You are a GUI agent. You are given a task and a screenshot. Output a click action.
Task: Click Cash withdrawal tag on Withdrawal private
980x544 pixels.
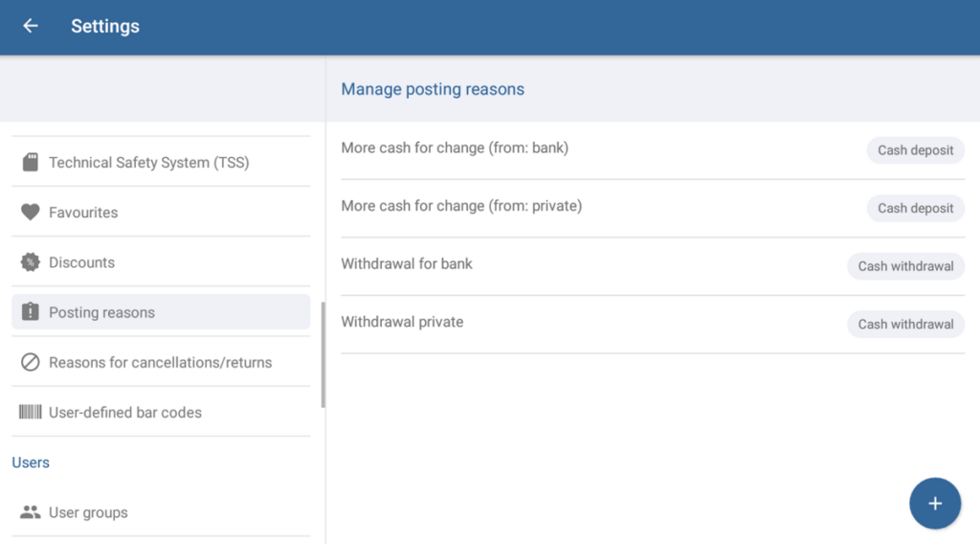(905, 324)
